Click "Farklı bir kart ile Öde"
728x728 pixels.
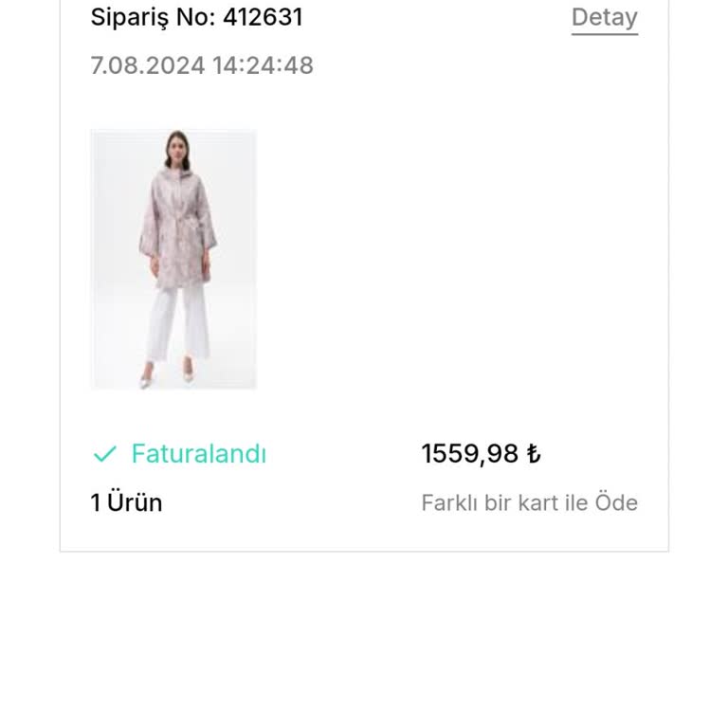click(x=529, y=502)
